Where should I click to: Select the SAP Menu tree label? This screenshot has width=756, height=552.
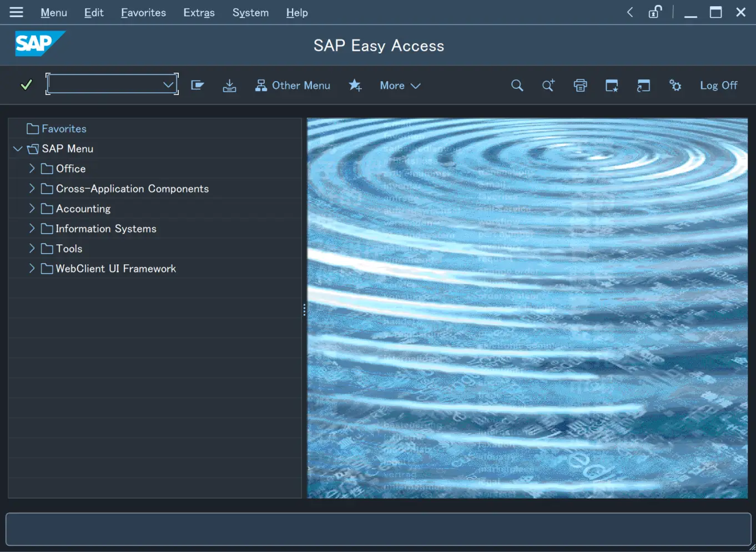68,148
